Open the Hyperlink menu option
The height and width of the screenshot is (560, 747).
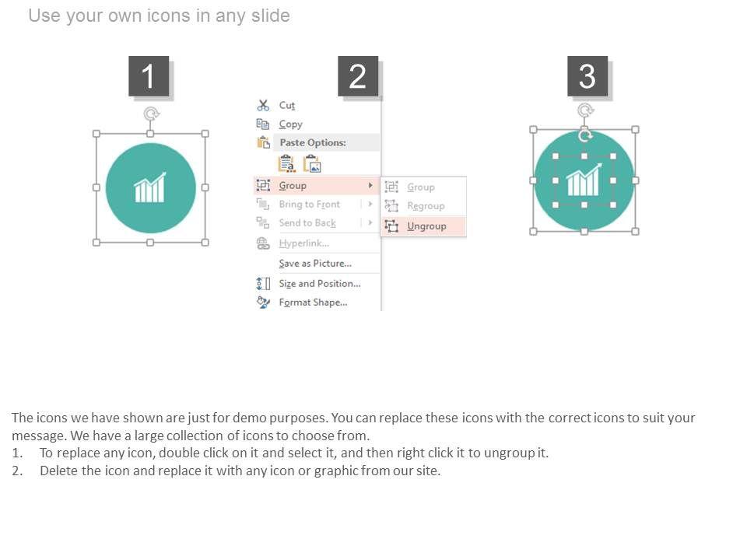303,243
